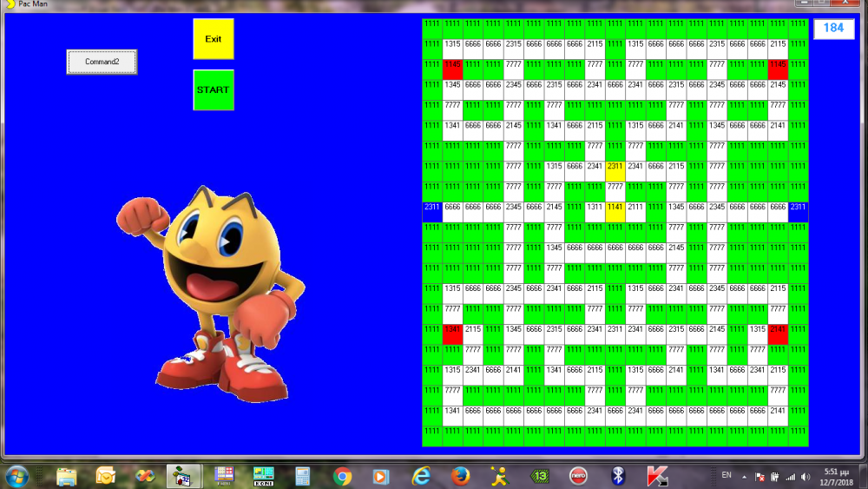
Task: Open the Windows Start menu orb
Action: click(x=16, y=476)
